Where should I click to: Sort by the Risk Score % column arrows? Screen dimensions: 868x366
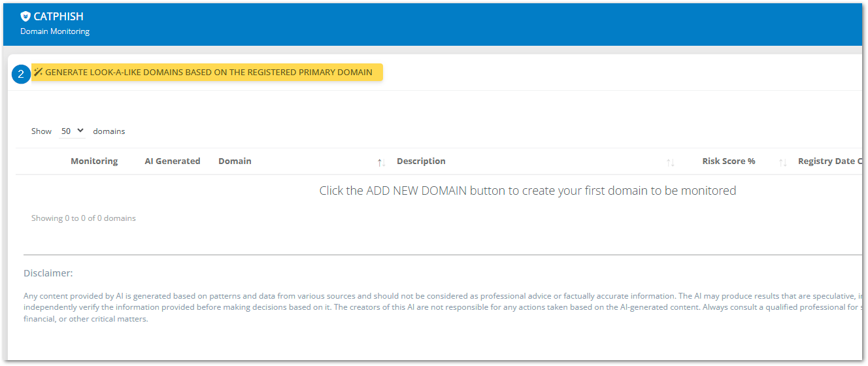coord(782,162)
